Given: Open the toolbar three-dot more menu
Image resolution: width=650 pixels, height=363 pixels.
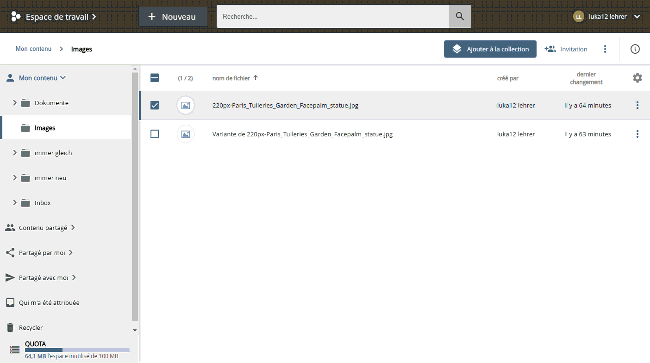Looking at the screenshot, I should [x=605, y=49].
